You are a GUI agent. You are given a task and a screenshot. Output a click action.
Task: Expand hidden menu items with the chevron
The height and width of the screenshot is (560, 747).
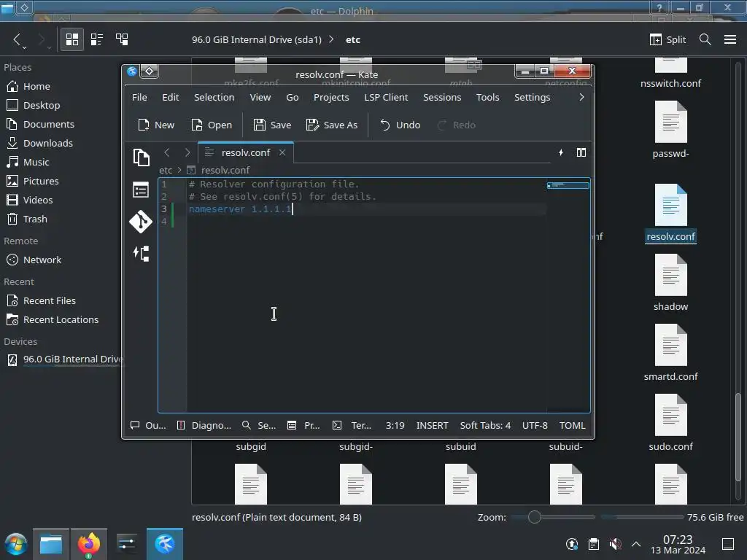point(581,97)
